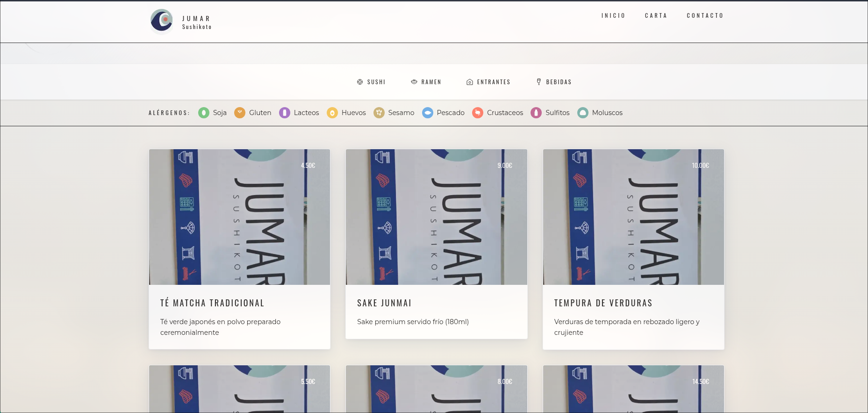Click the Sesamo allergen label
868x413 pixels.
click(401, 113)
